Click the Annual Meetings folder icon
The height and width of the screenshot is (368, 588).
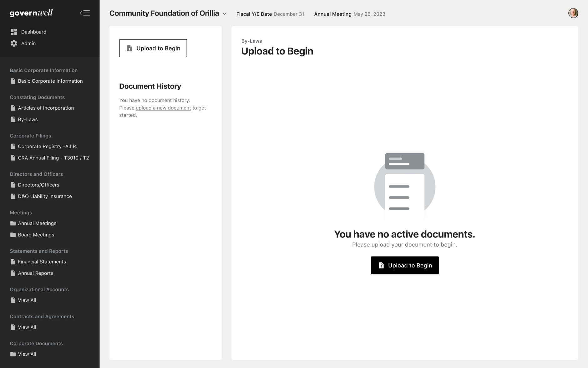pos(13,223)
